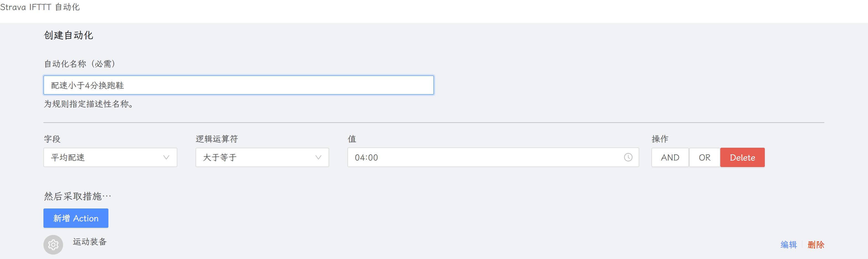This screenshot has height=259, width=868.
Task: Click the 编辑 link for 运动装备
Action: [x=789, y=245]
